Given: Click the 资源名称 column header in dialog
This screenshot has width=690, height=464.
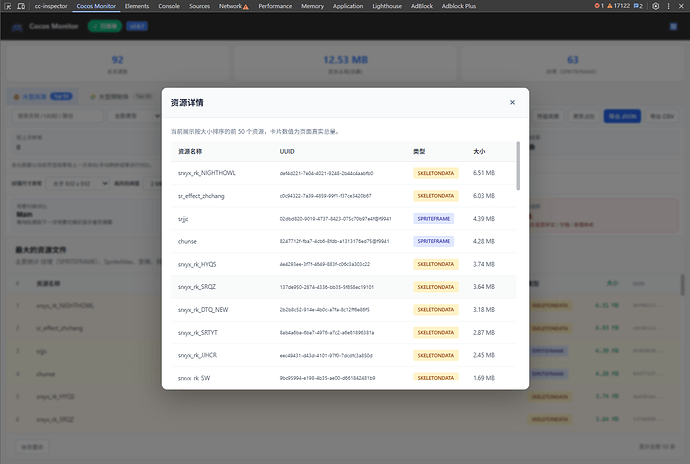Looking at the screenshot, I should coord(190,151).
